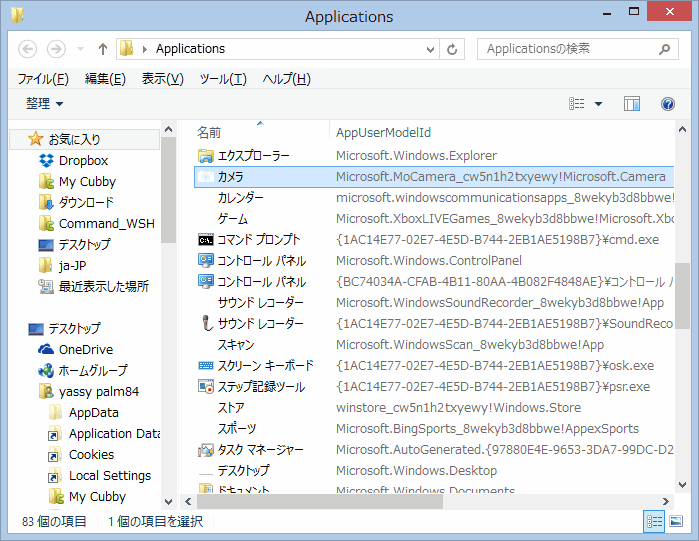Open the ヘルプ(H) menu
This screenshot has height=541, width=699.
(x=287, y=79)
